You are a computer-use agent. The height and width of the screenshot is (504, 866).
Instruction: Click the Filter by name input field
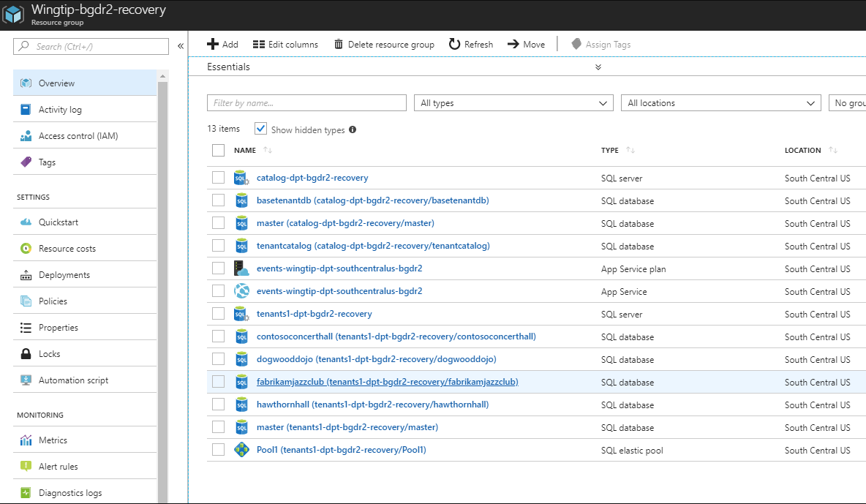tap(306, 103)
